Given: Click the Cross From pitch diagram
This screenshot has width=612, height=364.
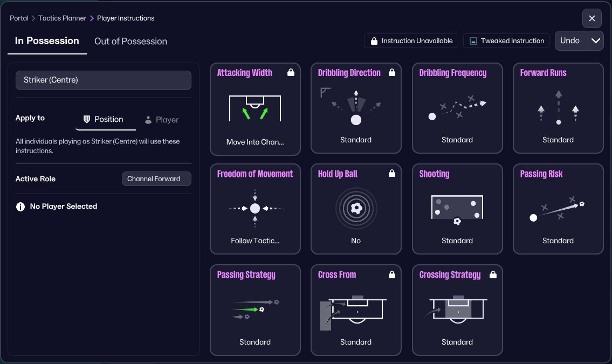Looking at the screenshot, I should click(353, 312).
